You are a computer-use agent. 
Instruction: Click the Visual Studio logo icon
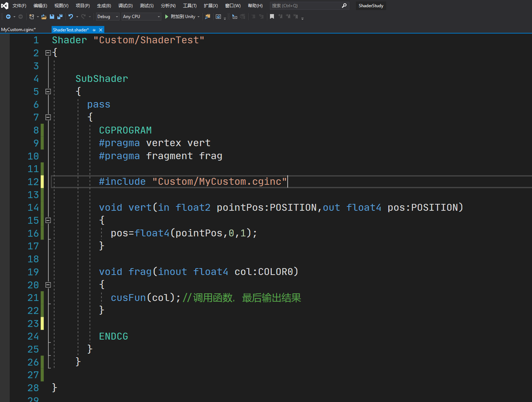pos(4,5)
